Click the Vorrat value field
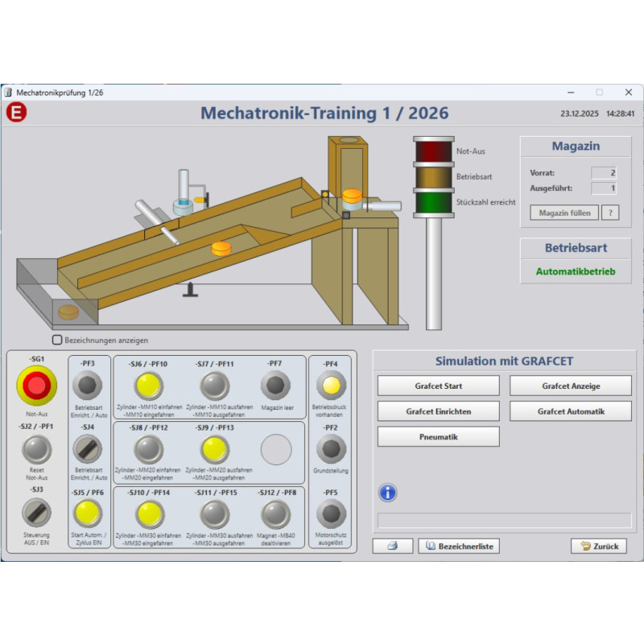The image size is (644, 644). 604,173
